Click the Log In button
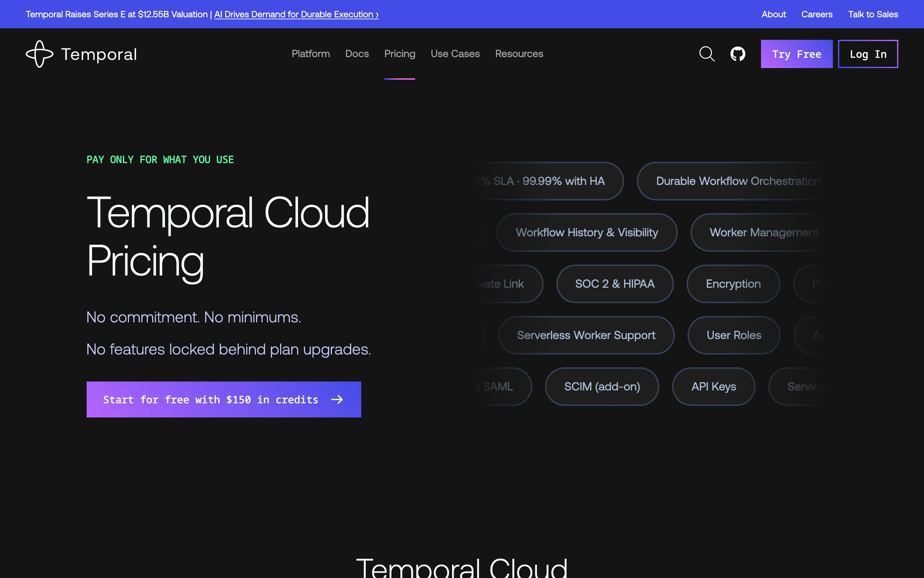Viewport: 924px width, 578px height. pos(868,54)
